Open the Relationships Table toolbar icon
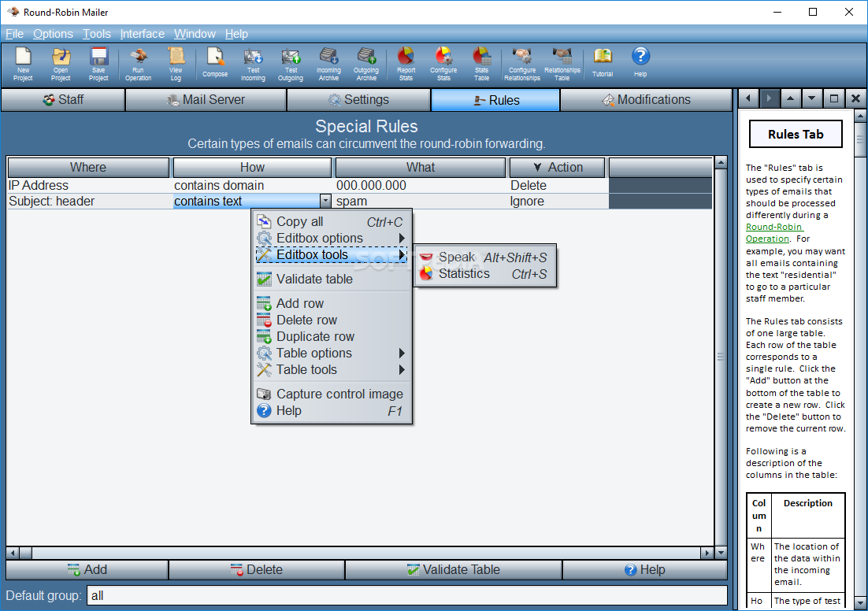 pyautogui.click(x=562, y=65)
